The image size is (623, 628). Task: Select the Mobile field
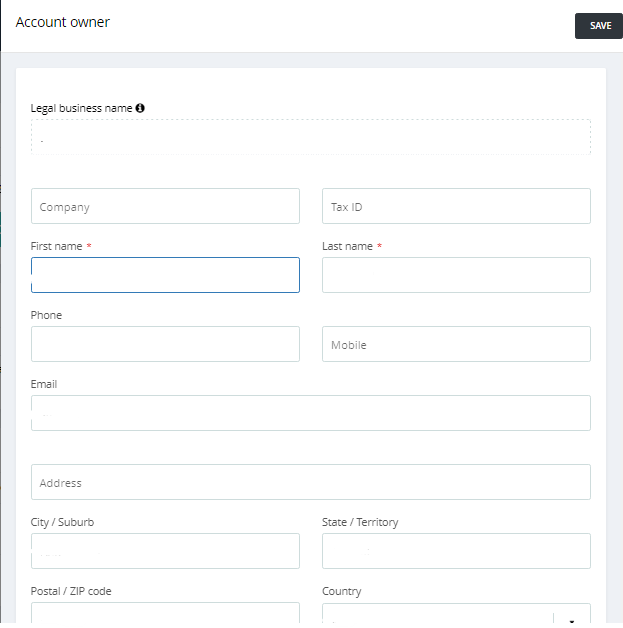pos(456,344)
